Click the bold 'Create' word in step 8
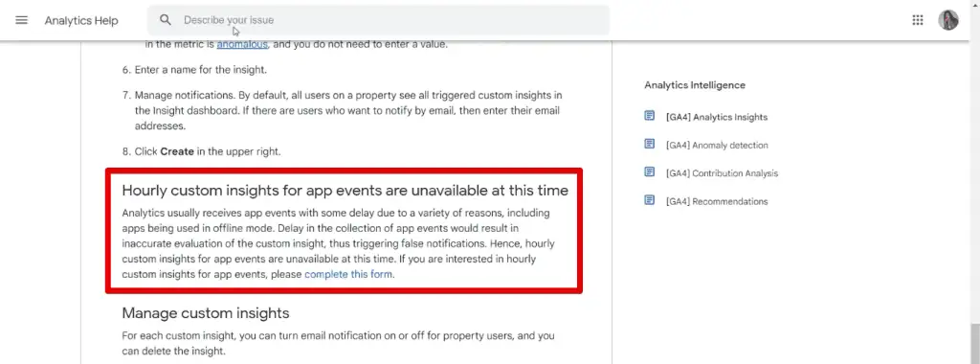Screen dimensions: 980x364 pos(177,151)
